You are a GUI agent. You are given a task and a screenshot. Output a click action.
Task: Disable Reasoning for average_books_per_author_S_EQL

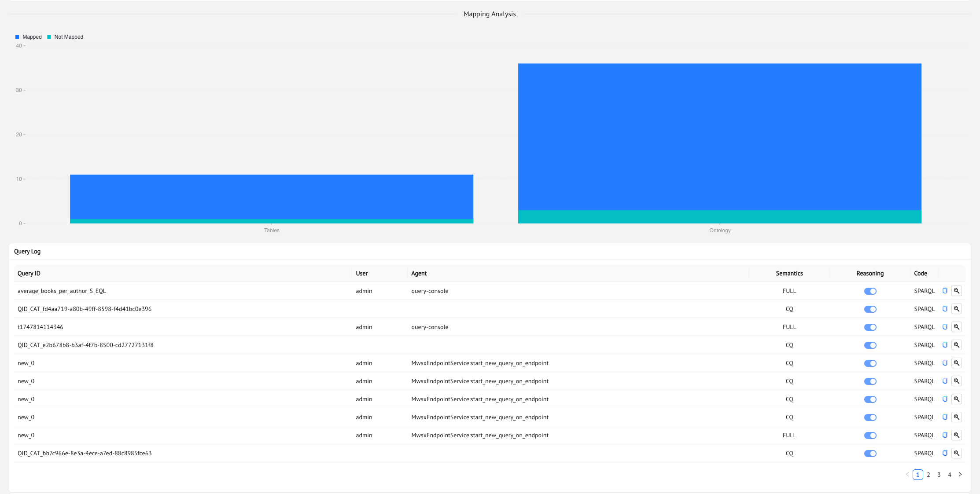click(x=870, y=291)
